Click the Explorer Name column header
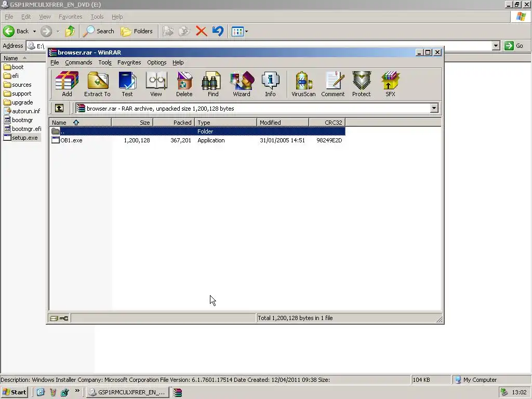The width and height of the screenshot is (532, 399). (x=24, y=58)
